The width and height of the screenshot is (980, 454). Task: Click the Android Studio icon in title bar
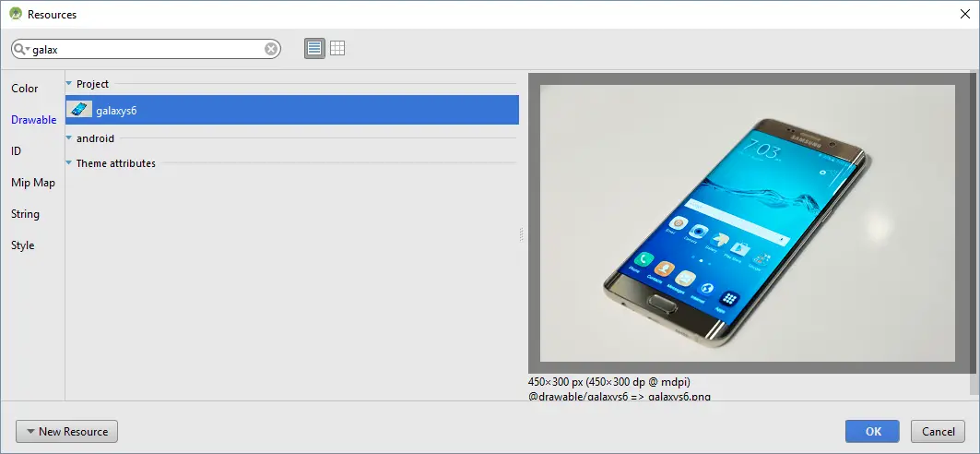point(16,14)
